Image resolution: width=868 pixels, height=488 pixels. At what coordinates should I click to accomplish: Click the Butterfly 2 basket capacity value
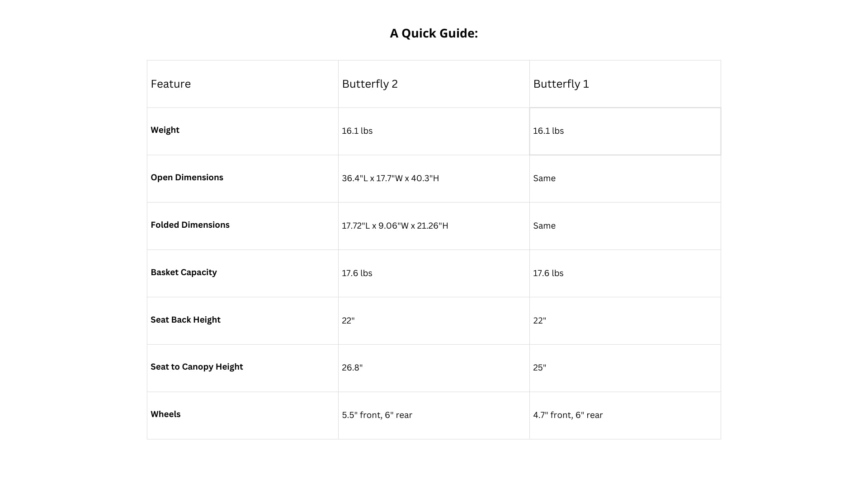(357, 273)
